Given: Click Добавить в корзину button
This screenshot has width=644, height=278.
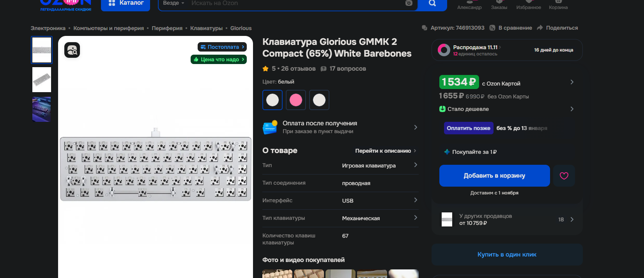Looking at the screenshot, I should pyautogui.click(x=494, y=176).
